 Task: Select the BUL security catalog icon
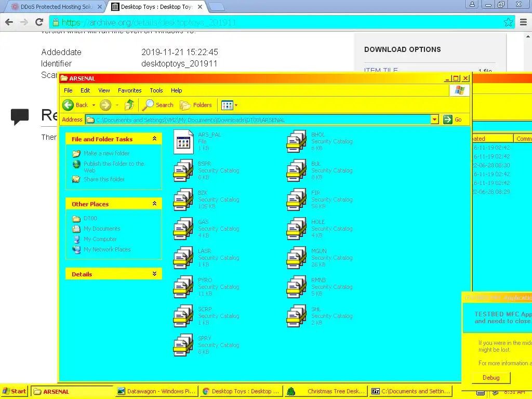297,170
